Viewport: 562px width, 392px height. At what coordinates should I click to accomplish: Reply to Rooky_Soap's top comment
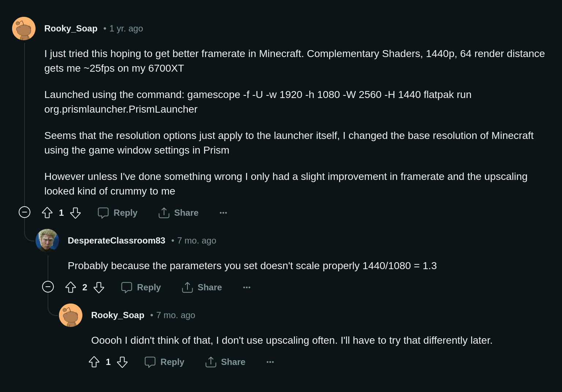118,213
